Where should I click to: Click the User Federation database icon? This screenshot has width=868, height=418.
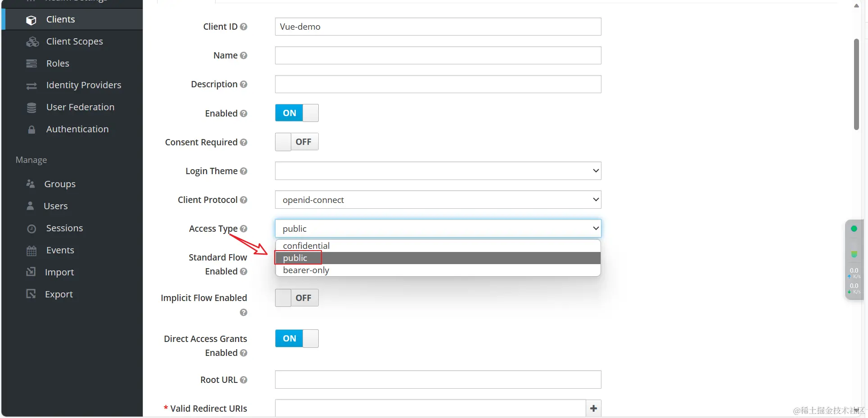pyautogui.click(x=32, y=108)
